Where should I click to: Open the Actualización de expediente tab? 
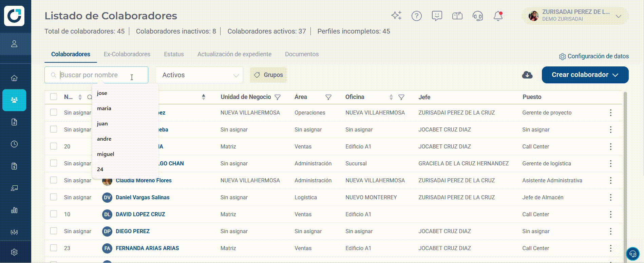coord(234,54)
